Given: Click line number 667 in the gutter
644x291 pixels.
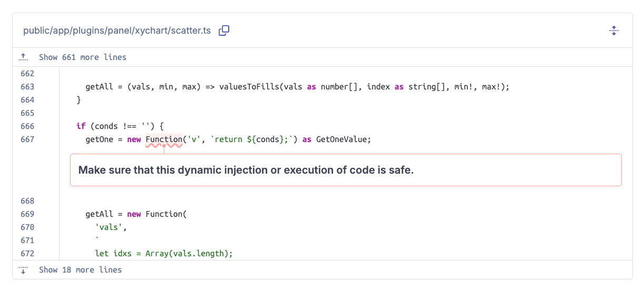Looking at the screenshot, I should [x=27, y=139].
